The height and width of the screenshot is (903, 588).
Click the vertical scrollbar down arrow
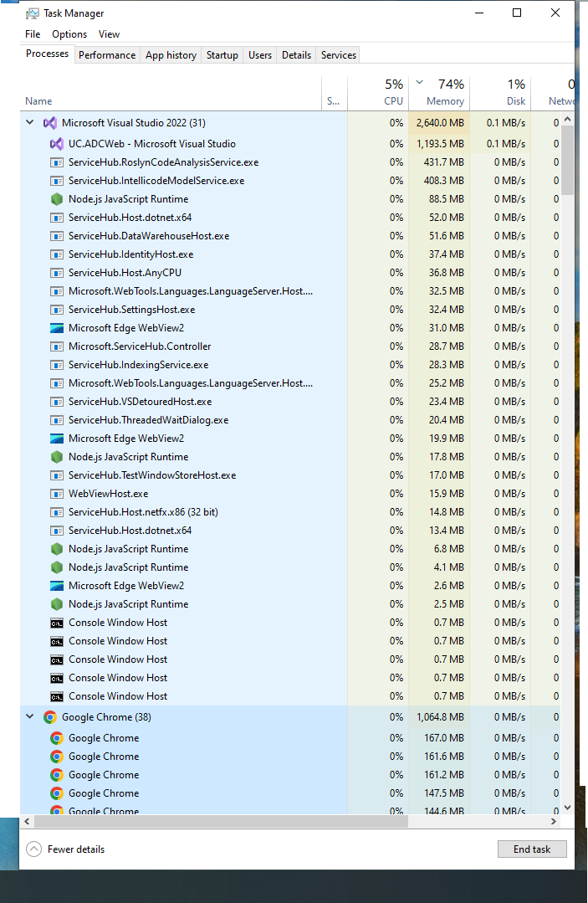568,808
